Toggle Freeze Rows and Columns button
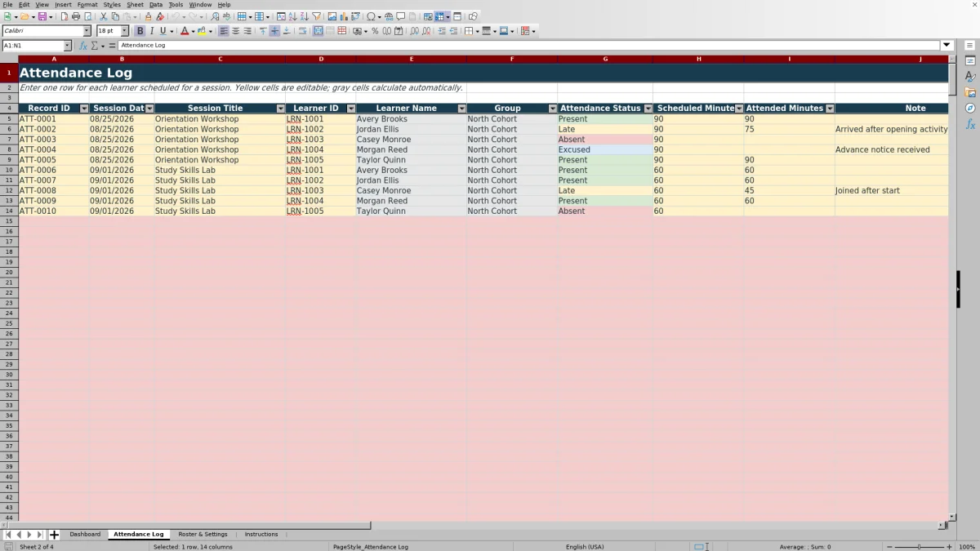980x551 pixels. coord(439,16)
